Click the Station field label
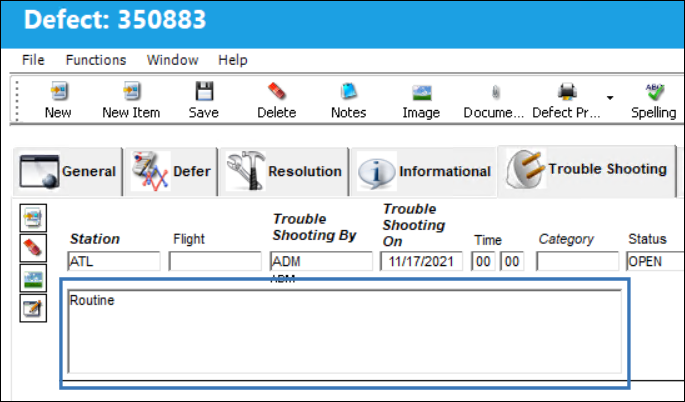 (x=95, y=239)
